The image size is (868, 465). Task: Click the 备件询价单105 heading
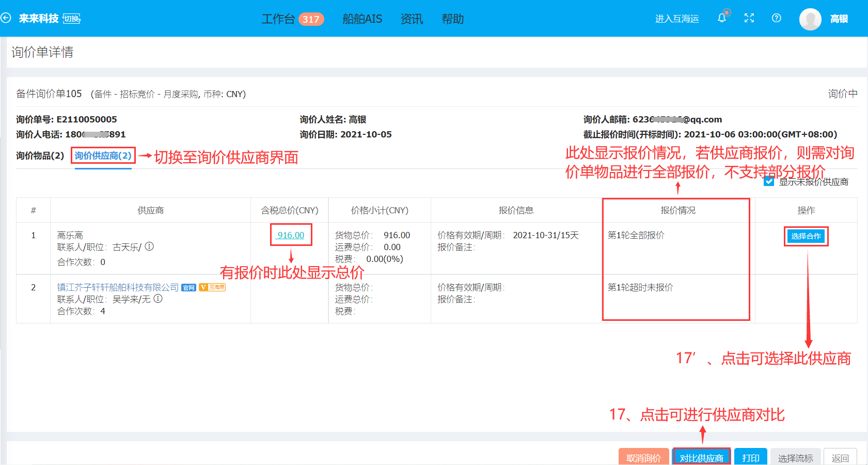49,94
